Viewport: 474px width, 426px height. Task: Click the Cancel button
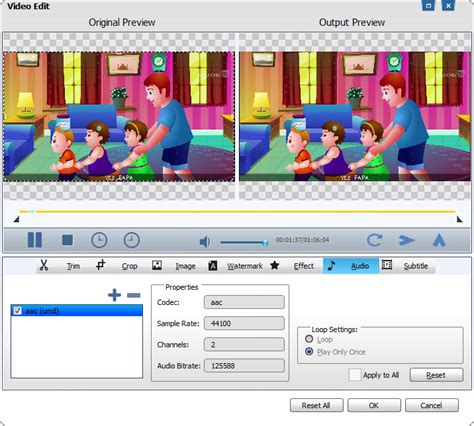coord(432,405)
